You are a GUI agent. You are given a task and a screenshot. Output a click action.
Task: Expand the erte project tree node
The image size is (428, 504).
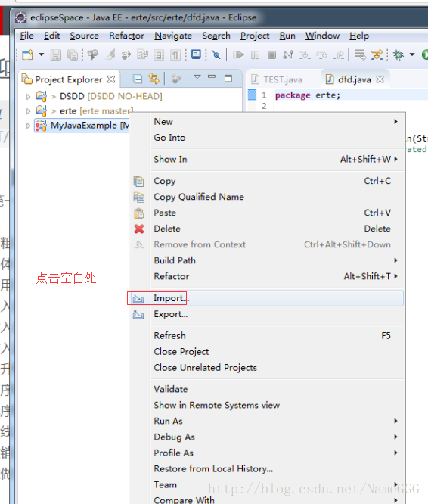coord(28,111)
